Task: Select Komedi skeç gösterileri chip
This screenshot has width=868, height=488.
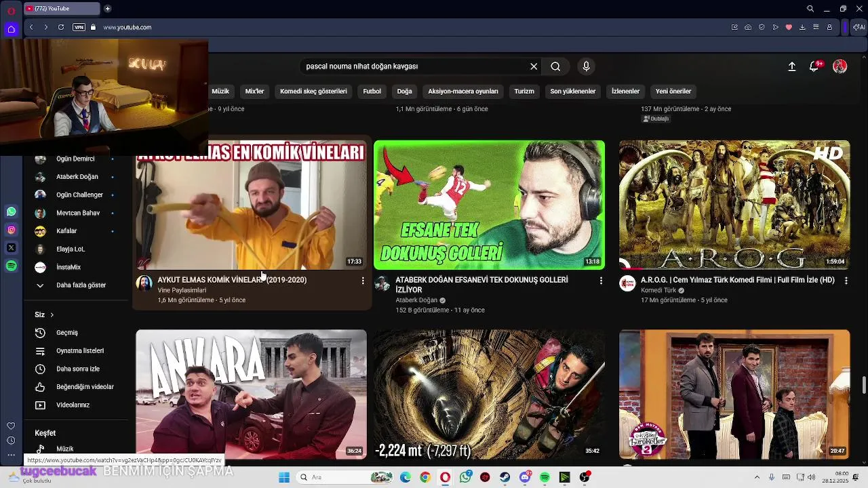Action: [x=313, y=91]
